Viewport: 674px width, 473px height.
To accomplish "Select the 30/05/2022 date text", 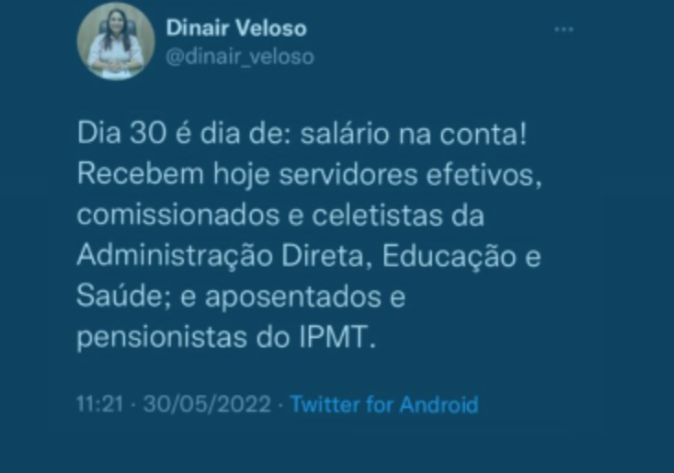I will click(207, 405).
